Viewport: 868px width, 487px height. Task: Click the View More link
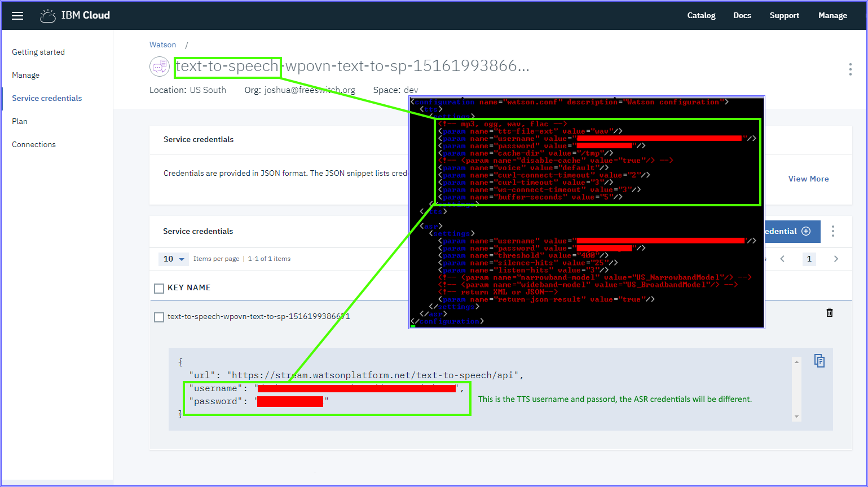tap(808, 179)
